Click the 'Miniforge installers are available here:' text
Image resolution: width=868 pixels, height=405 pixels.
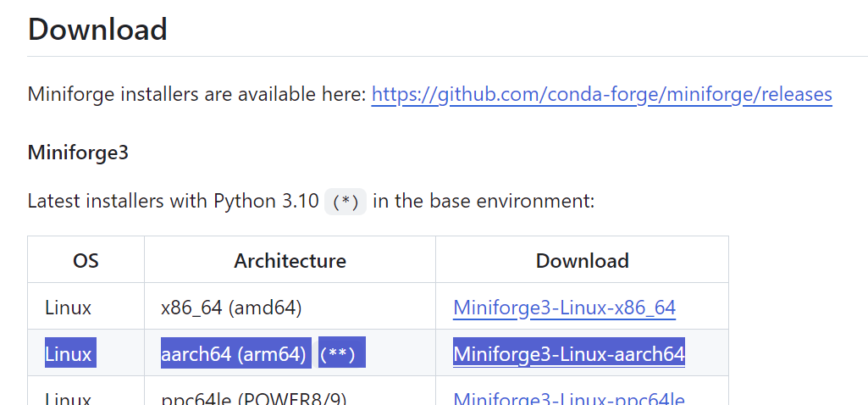tap(197, 95)
